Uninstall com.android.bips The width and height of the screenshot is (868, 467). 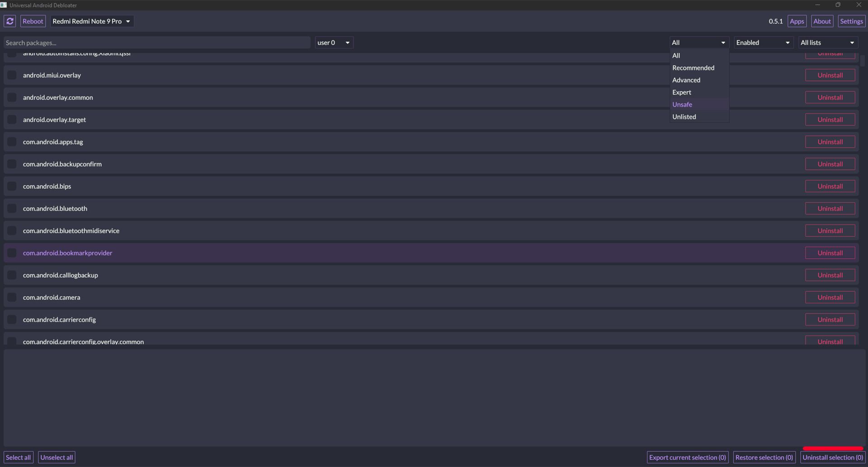click(x=830, y=186)
